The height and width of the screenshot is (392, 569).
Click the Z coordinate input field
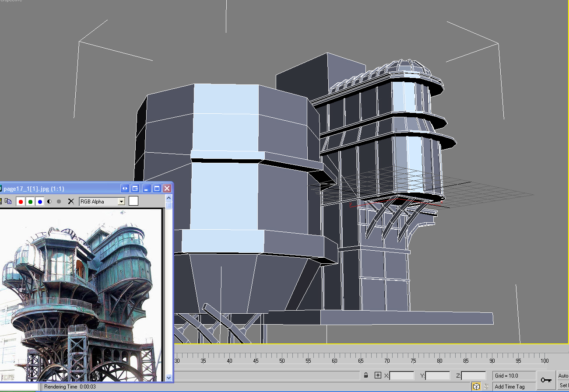[474, 375]
